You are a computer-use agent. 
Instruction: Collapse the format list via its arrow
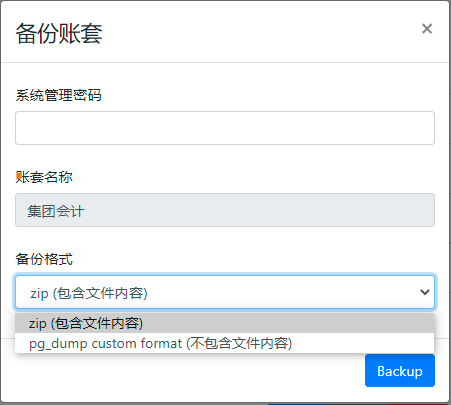[x=425, y=292]
